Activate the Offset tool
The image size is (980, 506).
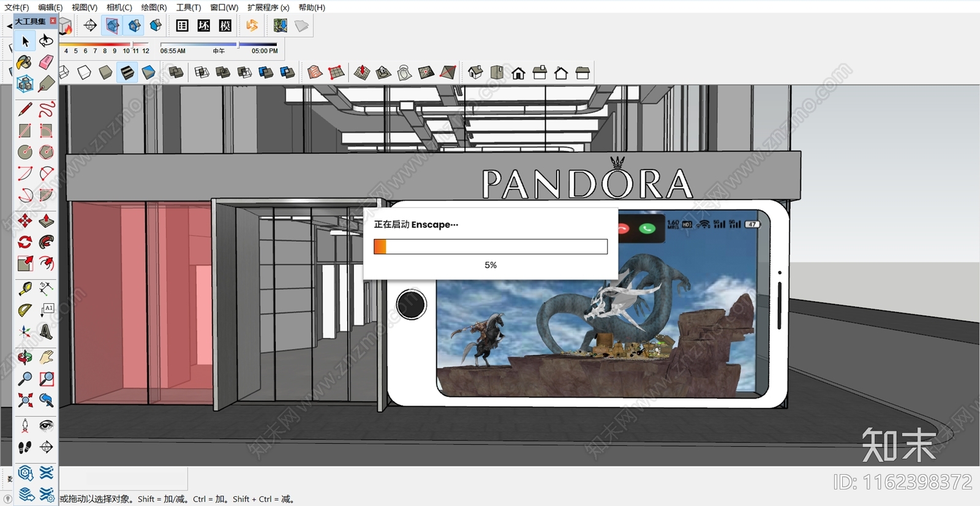click(x=47, y=263)
